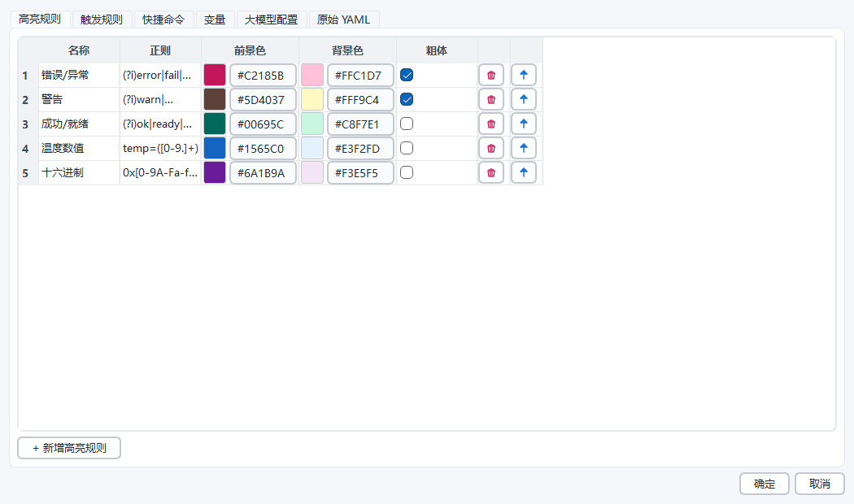This screenshot has width=854, height=504.
Task: Open background swatch for 错误/异常 rule
Action: coord(312,75)
